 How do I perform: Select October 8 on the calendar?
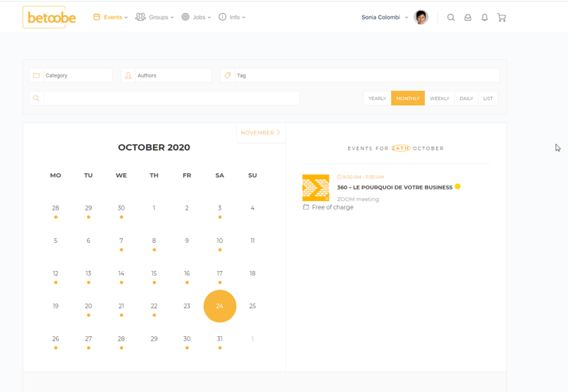(154, 242)
